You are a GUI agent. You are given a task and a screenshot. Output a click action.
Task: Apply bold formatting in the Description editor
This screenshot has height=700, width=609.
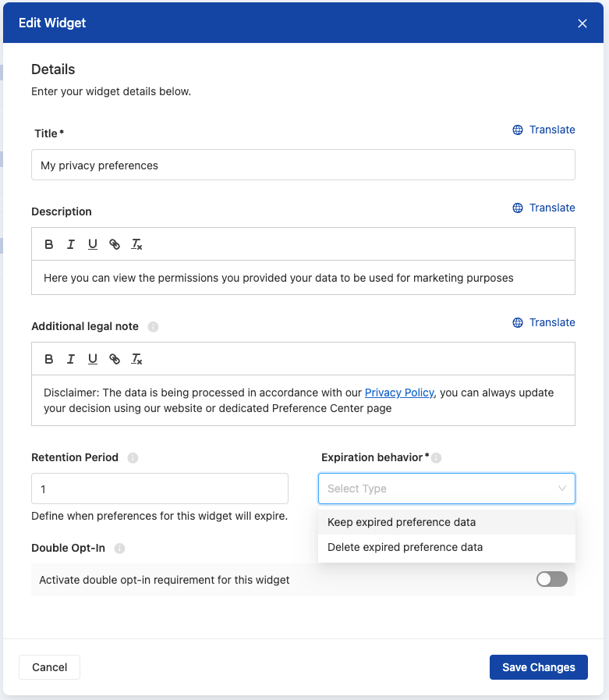pyautogui.click(x=49, y=243)
